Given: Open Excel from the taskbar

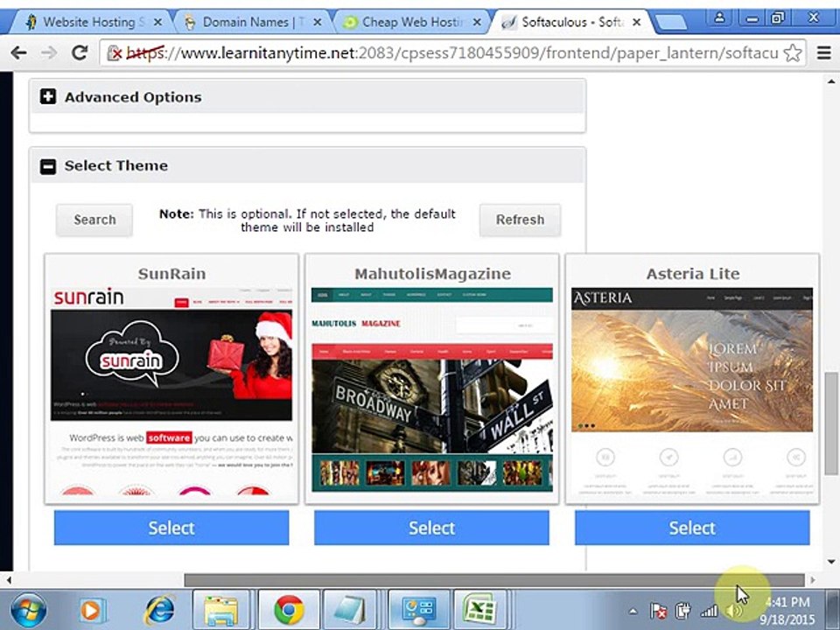Looking at the screenshot, I should coord(480,610).
